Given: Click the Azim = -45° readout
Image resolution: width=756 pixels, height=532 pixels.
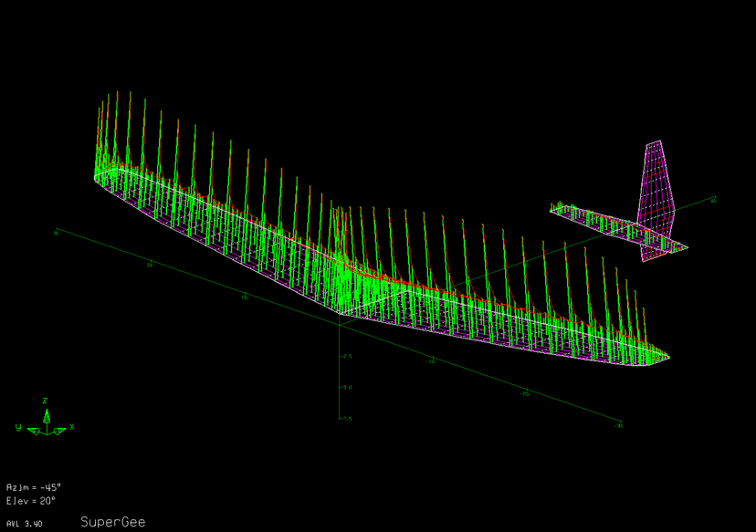Looking at the screenshot, I should [x=33, y=487].
